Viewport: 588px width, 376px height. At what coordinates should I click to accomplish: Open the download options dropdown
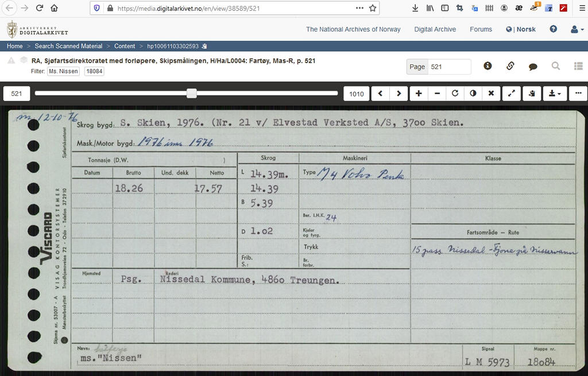(x=555, y=94)
